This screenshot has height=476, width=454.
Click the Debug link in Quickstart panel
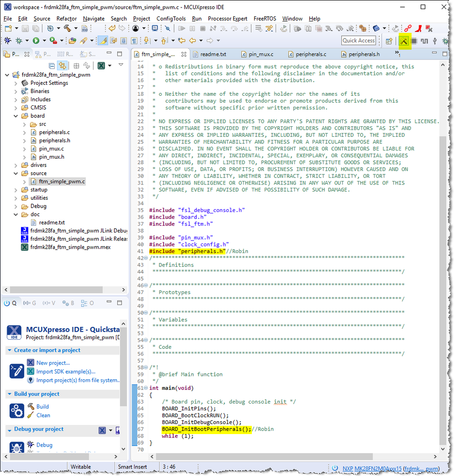pyautogui.click(x=44, y=445)
